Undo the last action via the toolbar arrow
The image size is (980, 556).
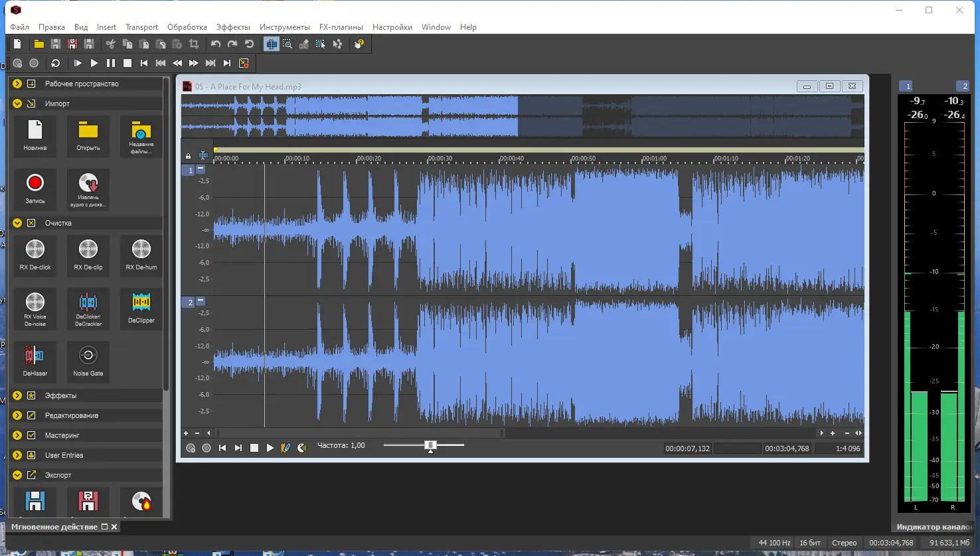216,44
